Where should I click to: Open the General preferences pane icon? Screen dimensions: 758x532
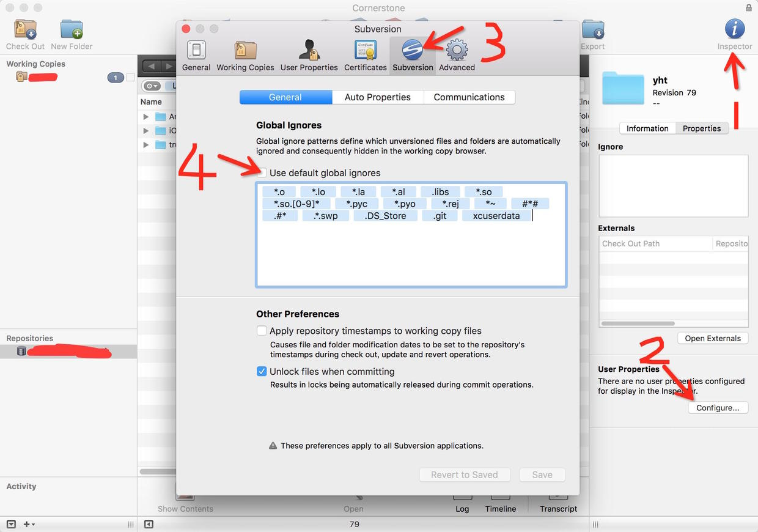pyautogui.click(x=196, y=50)
